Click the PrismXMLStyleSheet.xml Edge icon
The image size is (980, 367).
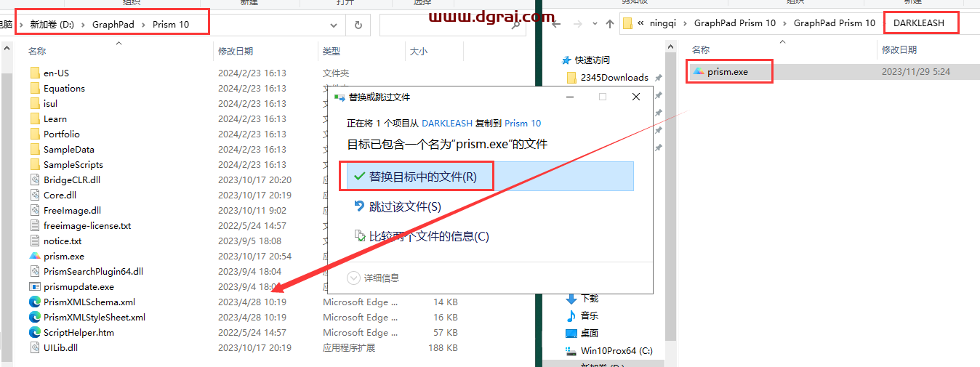point(35,317)
